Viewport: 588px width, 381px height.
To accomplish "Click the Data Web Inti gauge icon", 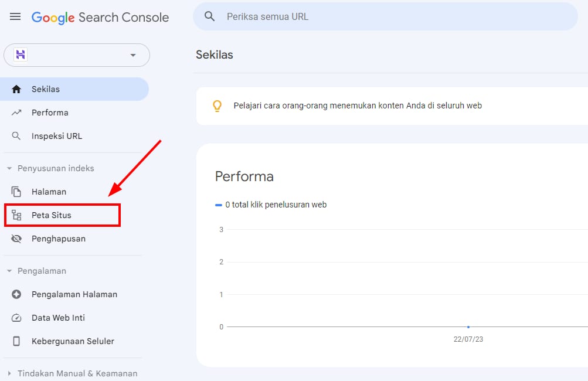I will [x=16, y=318].
